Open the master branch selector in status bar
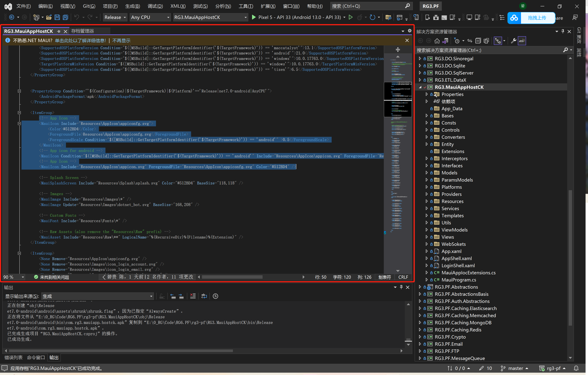This screenshot has width=588, height=375. pos(514,368)
